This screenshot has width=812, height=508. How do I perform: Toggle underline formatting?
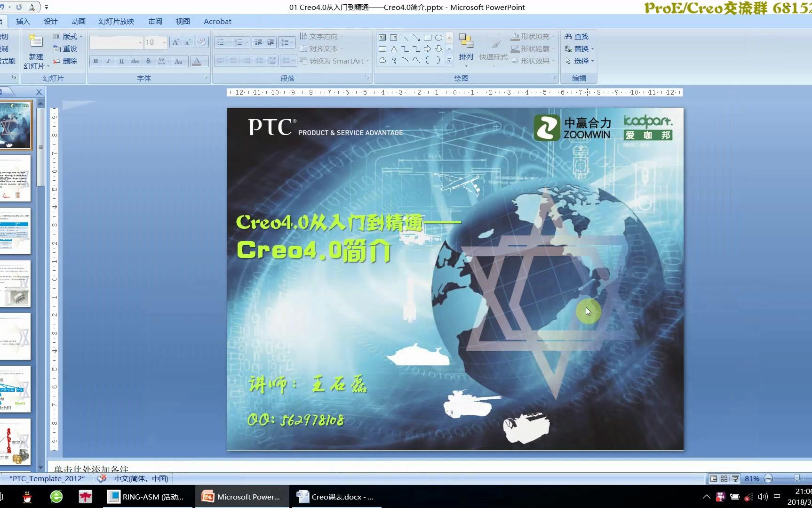121,61
